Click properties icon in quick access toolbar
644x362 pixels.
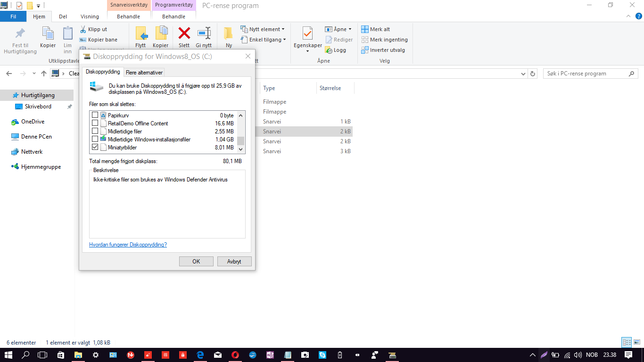point(19,6)
